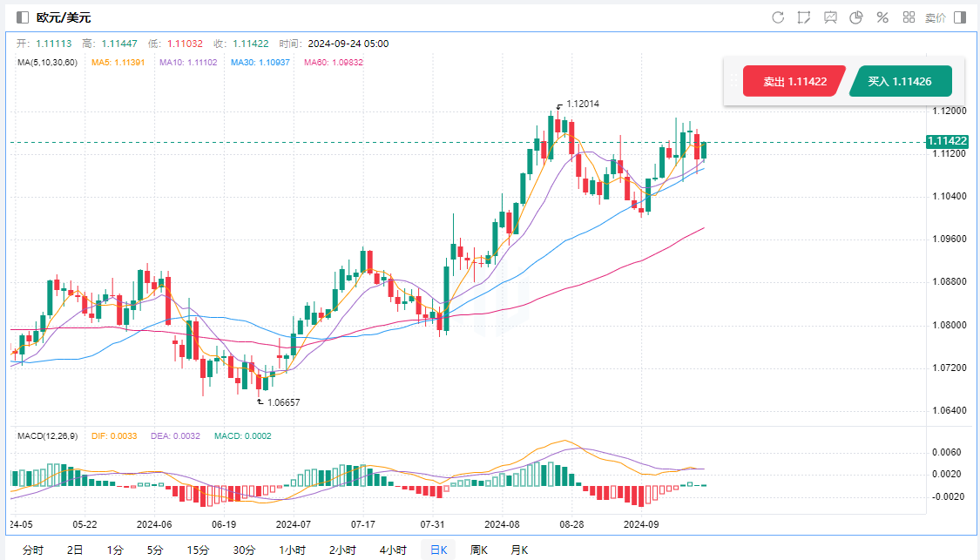980x560 pixels.
Task: Switch to the 1小时 chart period
Action: click(x=292, y=550)
